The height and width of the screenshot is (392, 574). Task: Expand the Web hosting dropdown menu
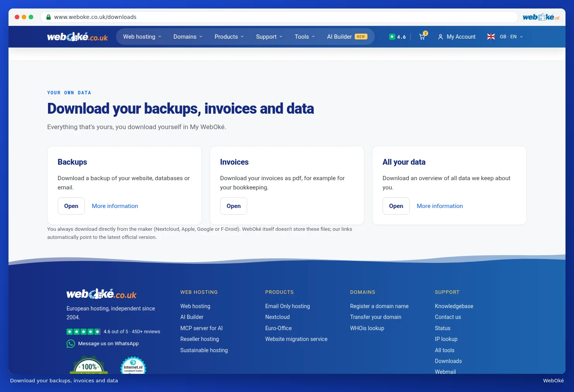click(142, 37)
